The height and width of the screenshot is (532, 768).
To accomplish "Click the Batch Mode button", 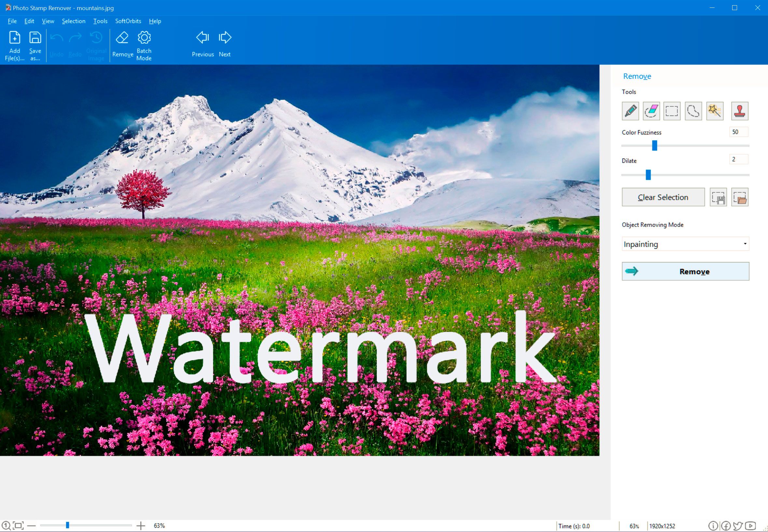I will pos(144,46).
